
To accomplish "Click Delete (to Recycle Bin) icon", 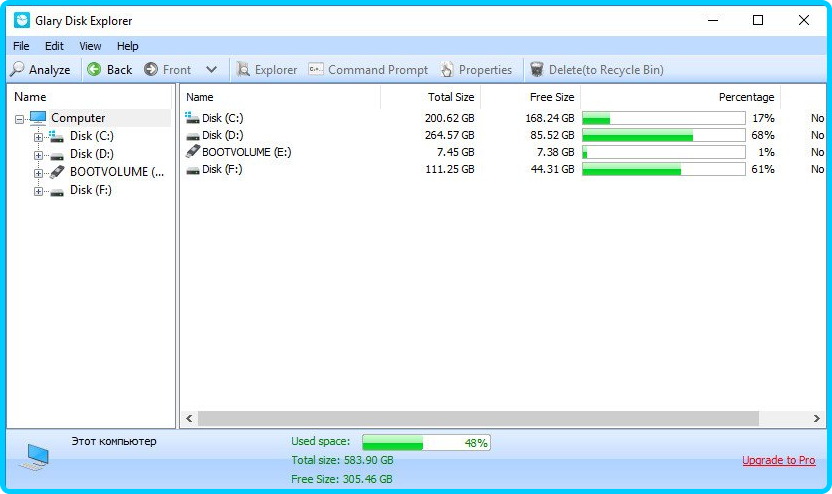I will click(537, 70).
